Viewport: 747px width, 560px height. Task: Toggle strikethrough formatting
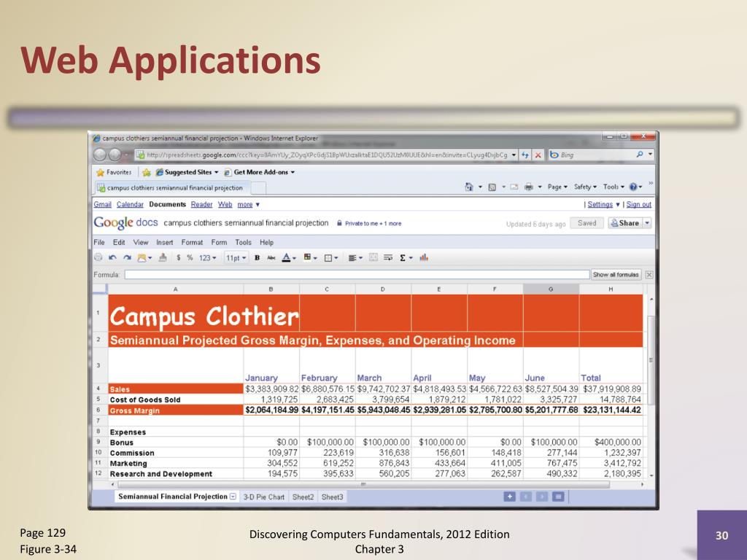pos(271,257)
